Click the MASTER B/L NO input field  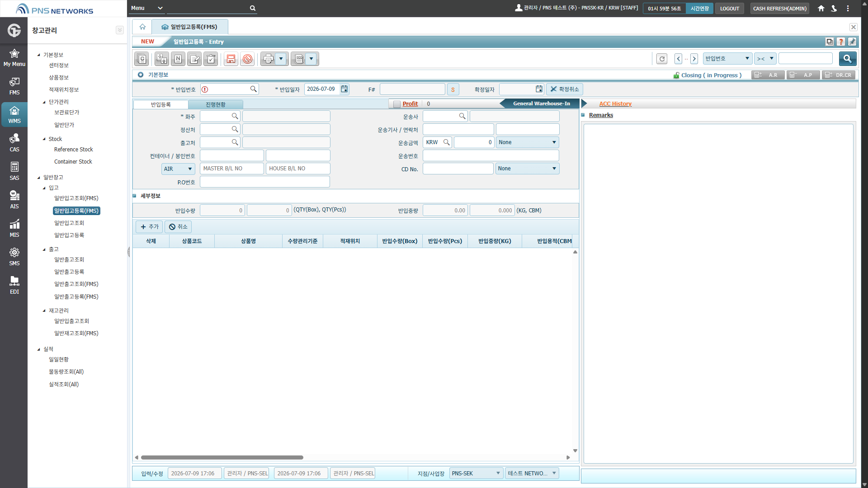231,169
